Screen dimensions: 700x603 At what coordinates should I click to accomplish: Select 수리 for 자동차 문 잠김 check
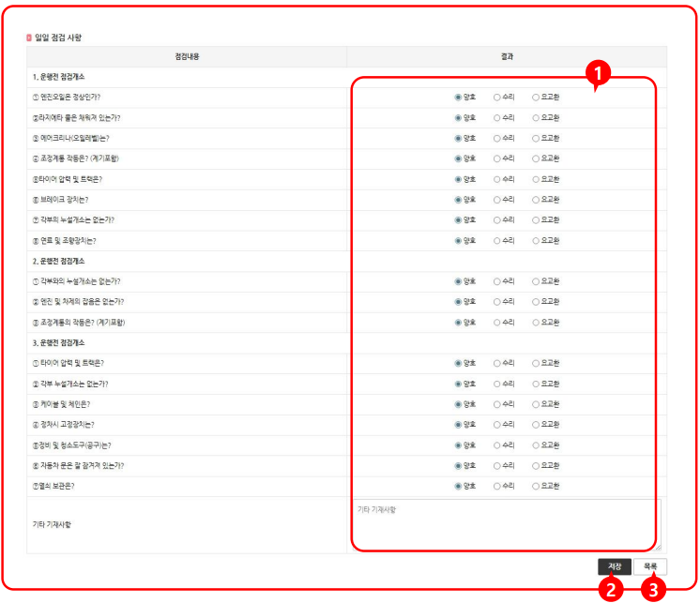click(497, 465)
